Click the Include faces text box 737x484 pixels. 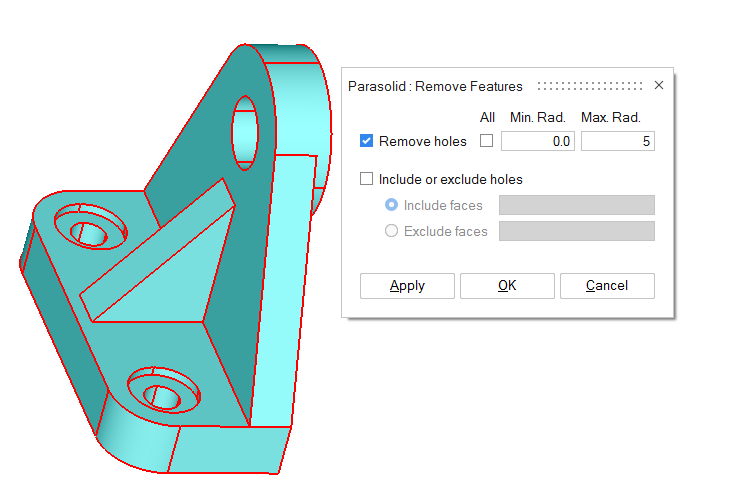coord(576,205)
